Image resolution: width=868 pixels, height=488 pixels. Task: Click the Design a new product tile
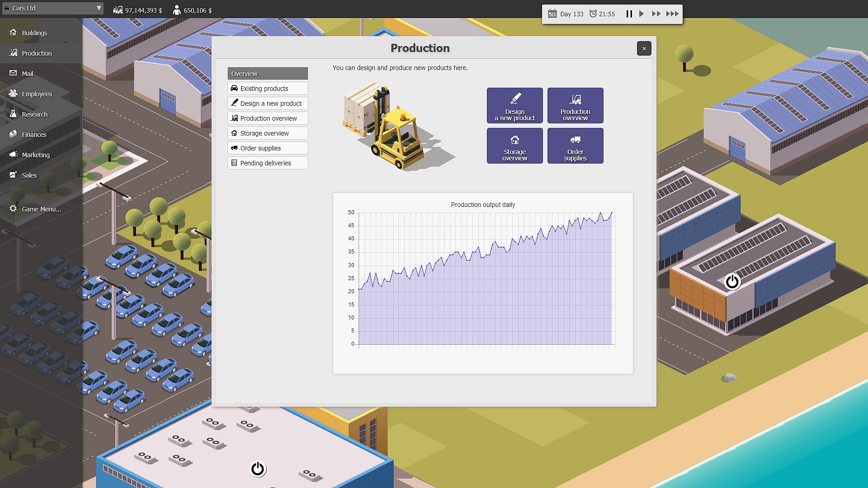514,106
